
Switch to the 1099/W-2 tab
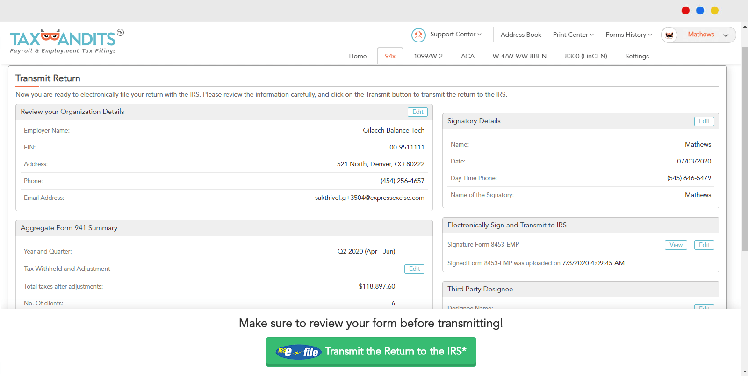428,56
